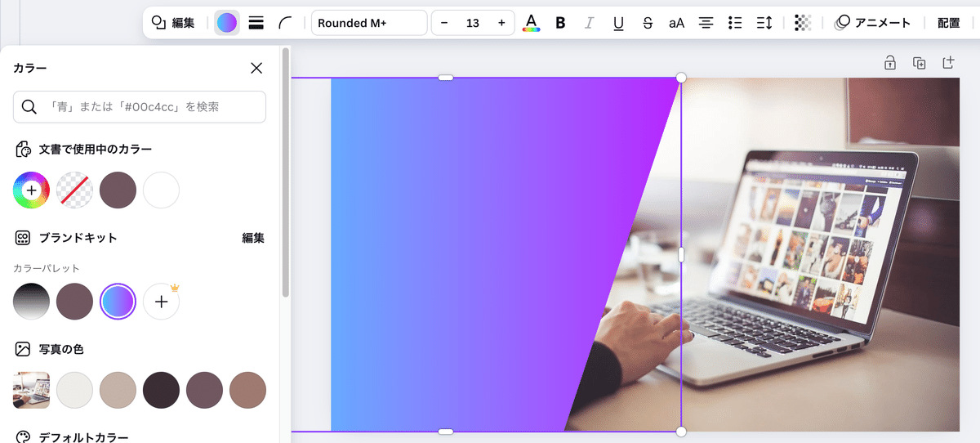This screenshot has height=443, width=980.
Task: Toggle bulleted list
Action: [735, 23]
